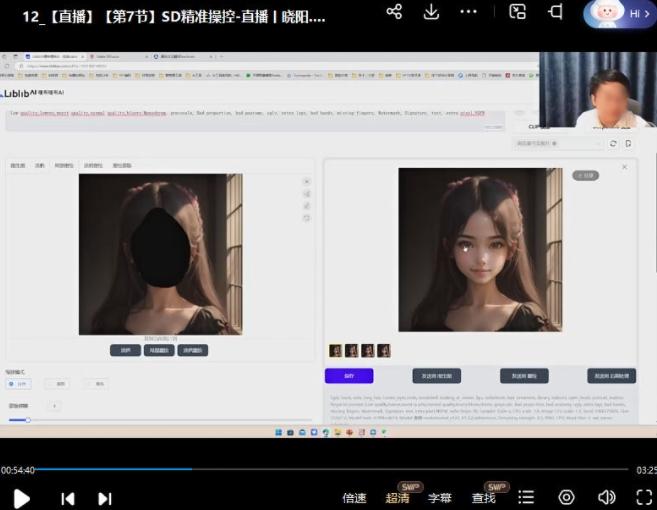Mute the video with the speaker icon
657x510 pixels.
606,497
